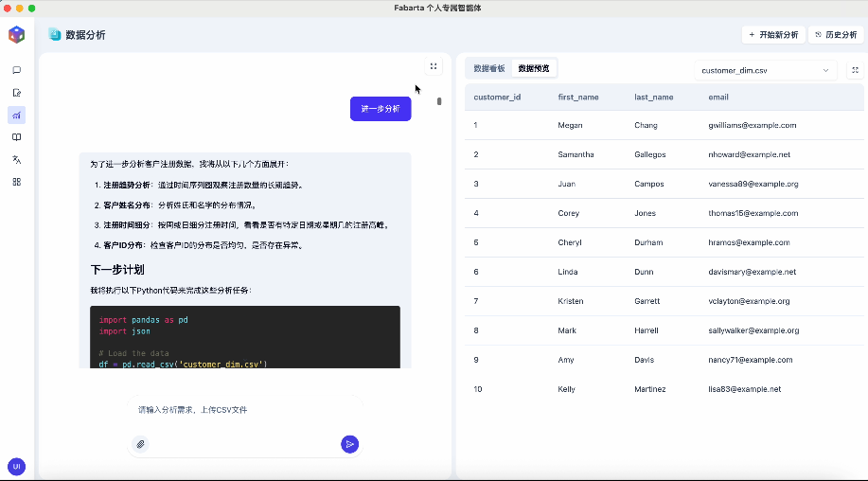Select cell nancy71@example.com
The width and height of the screenshot is (868, 481).
[x=750, y=360]
